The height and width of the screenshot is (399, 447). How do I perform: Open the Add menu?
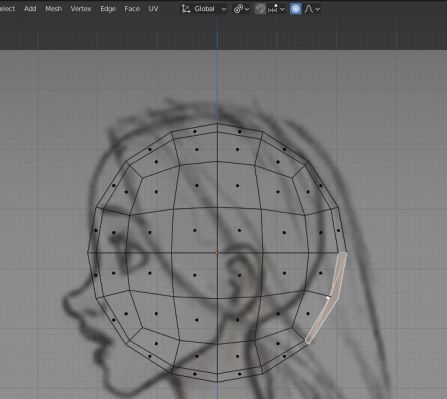[x=30, y=9]
